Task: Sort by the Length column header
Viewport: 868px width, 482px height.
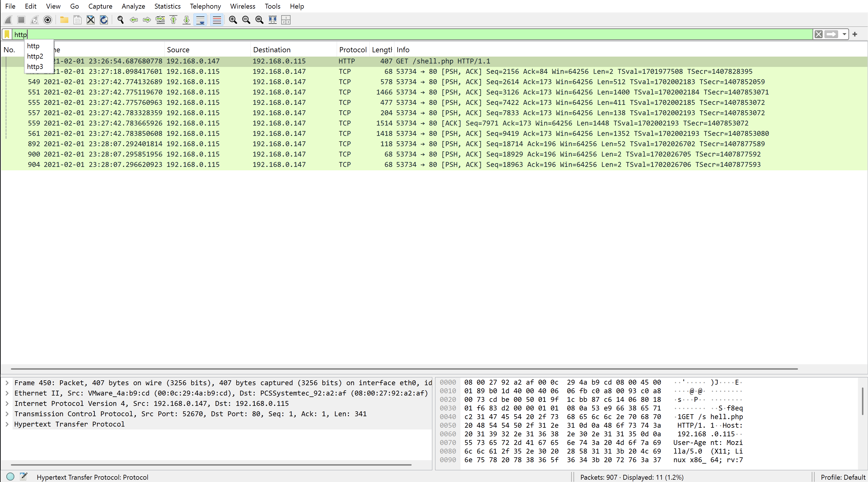Action: pyautogui.click(x=382, y=50)
